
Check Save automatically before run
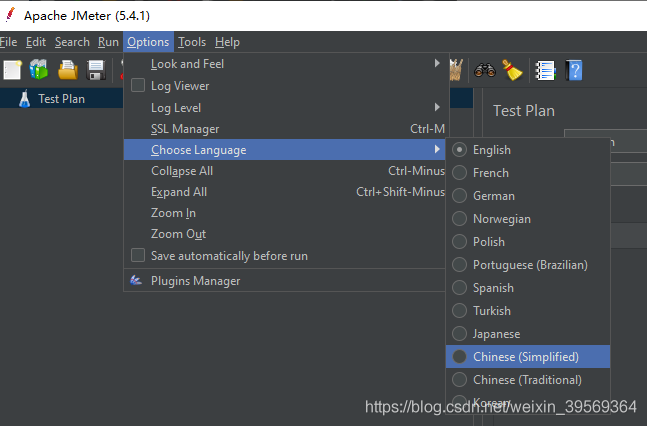[x=138, y=256]
